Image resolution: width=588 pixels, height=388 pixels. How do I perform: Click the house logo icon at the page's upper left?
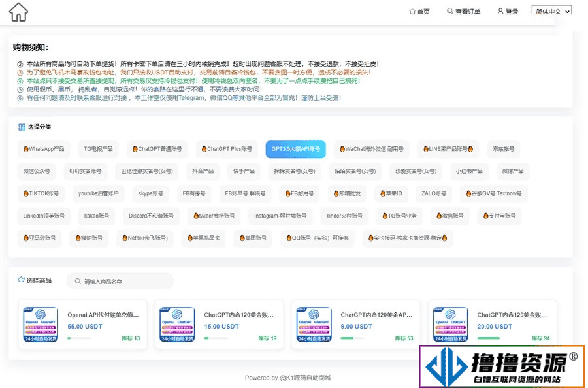(x=18, y=12)
